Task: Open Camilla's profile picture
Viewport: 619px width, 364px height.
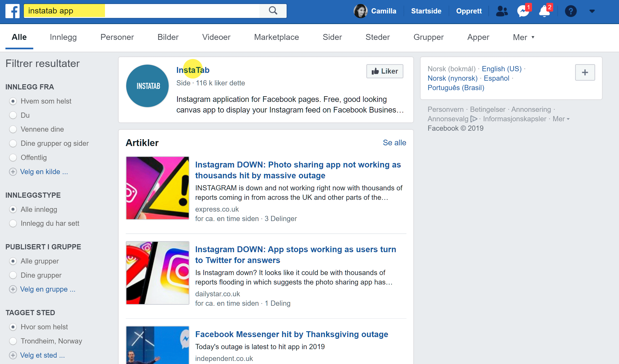Action: [x=360, y=11]
